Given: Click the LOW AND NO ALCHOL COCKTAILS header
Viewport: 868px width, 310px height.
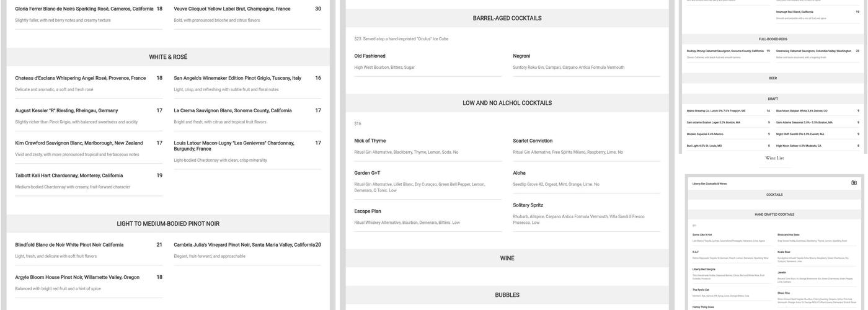Looking at the screenshot, I should tap(507, 103).
